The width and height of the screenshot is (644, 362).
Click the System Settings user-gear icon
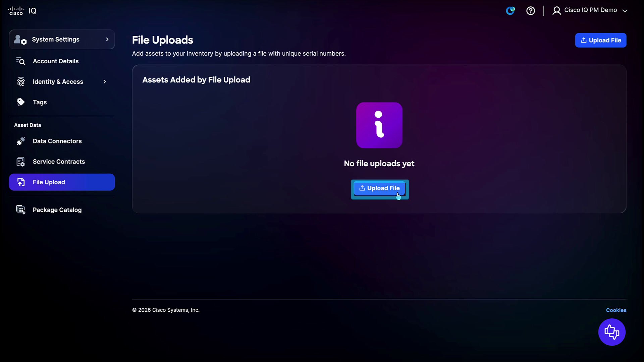(x=20, y=40)
